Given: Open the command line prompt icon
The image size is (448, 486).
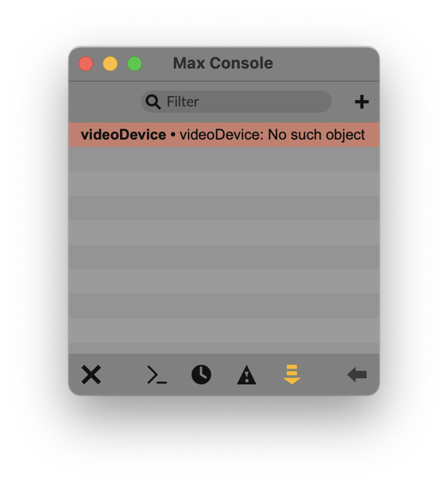Looking at the screenshot, I should click(x=157, y=375).
